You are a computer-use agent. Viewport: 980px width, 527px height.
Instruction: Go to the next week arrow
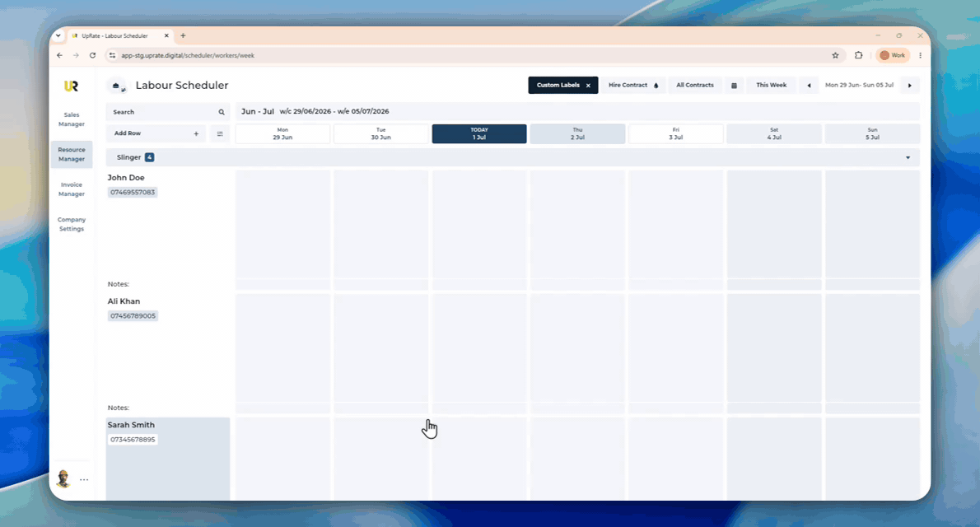(909, 86)
